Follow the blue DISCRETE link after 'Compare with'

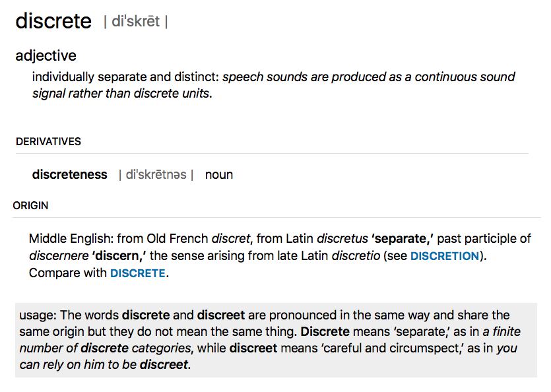137,273
